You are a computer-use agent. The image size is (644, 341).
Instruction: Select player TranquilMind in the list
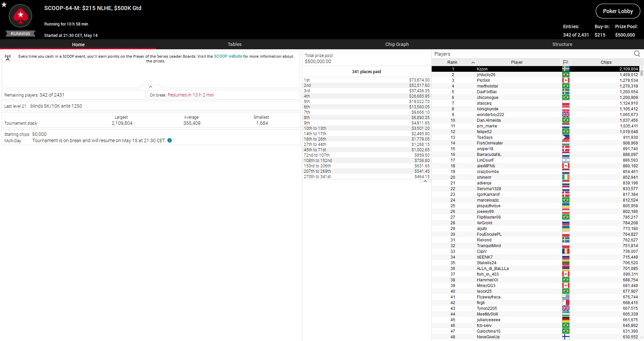[536, 246]
